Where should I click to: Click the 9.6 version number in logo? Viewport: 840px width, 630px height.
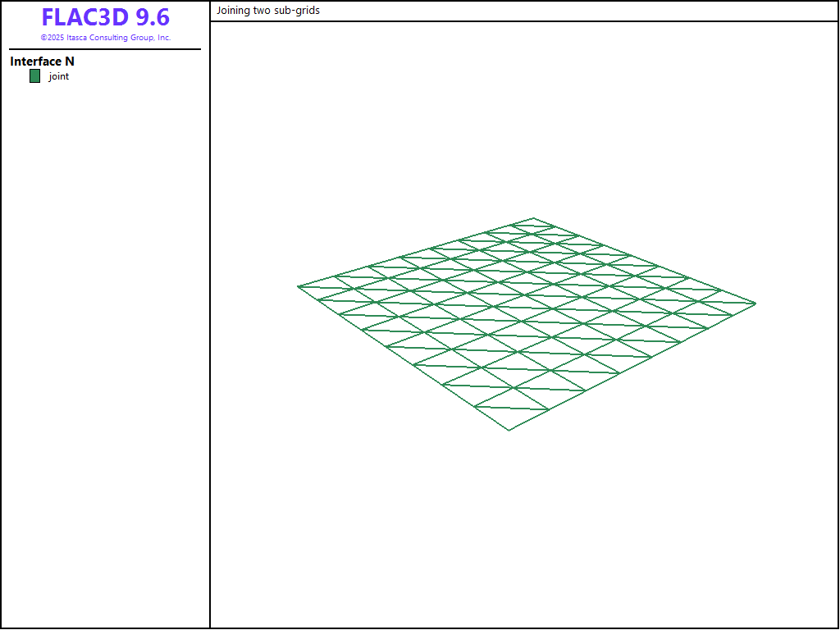(x=153, y=17)
